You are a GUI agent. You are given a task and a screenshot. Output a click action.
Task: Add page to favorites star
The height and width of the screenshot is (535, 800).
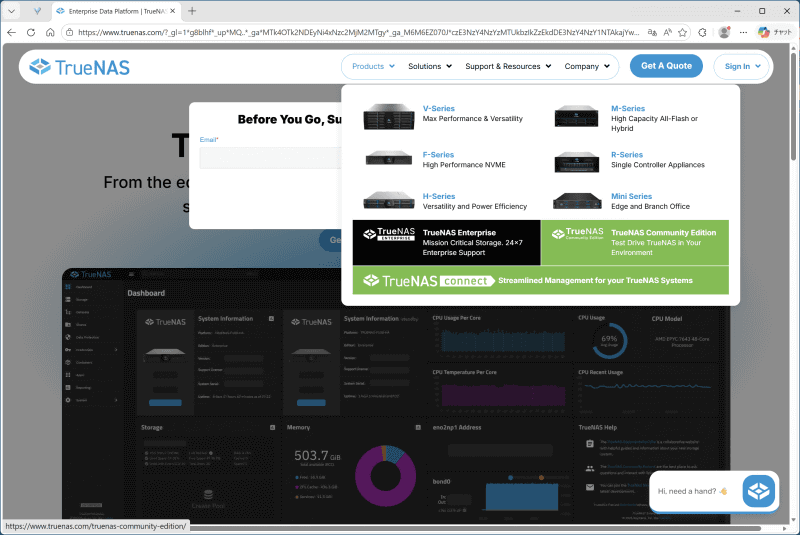coord(683,32)
